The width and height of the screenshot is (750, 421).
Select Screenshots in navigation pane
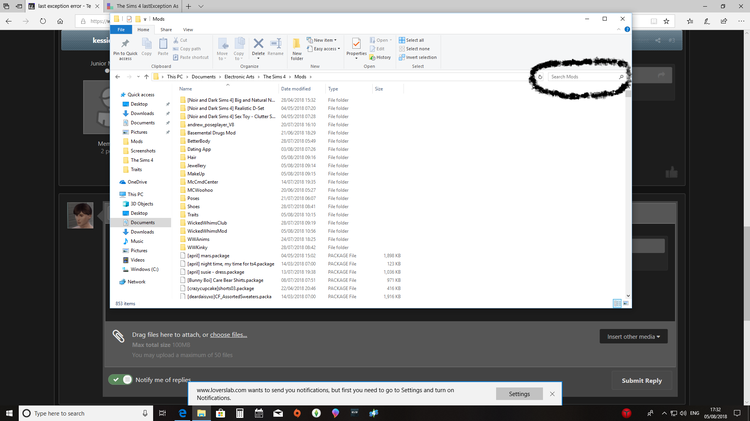(143, 151)
